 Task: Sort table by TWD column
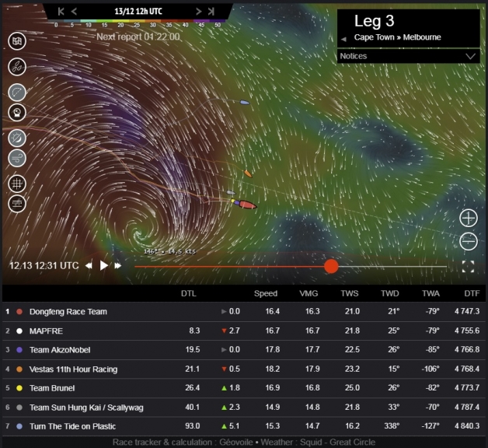click(x=389, y=293)
